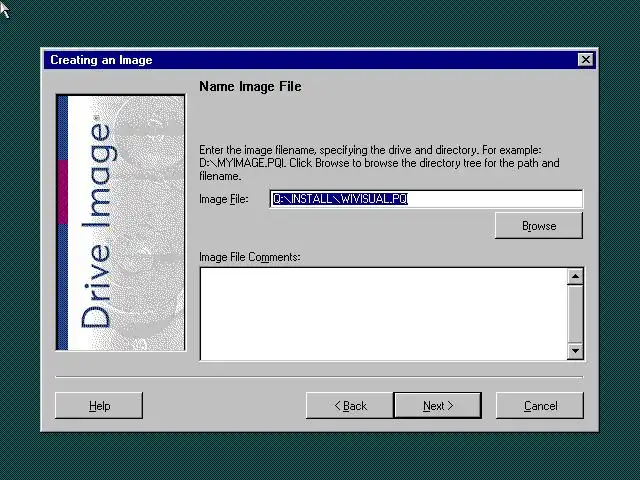The image size is (640, 480).
Task: Click the "Name Image File" heading
Action: tap(250, 87)
